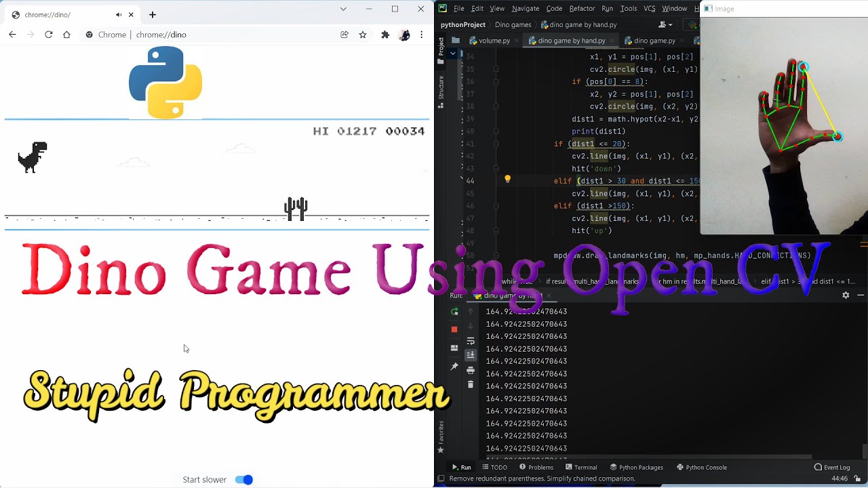Mute the chrome://dino tab audio icon

[119, 15]
